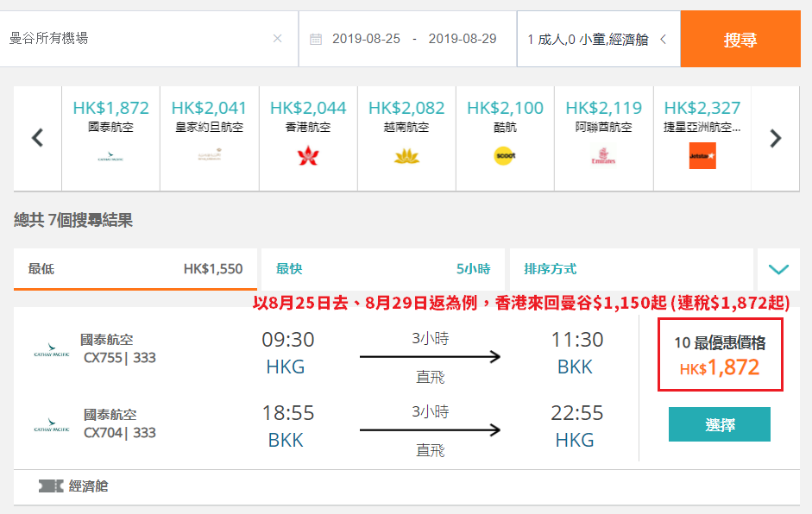
Task: Select the Scoot yellow logo
Action: click(505, 155)
